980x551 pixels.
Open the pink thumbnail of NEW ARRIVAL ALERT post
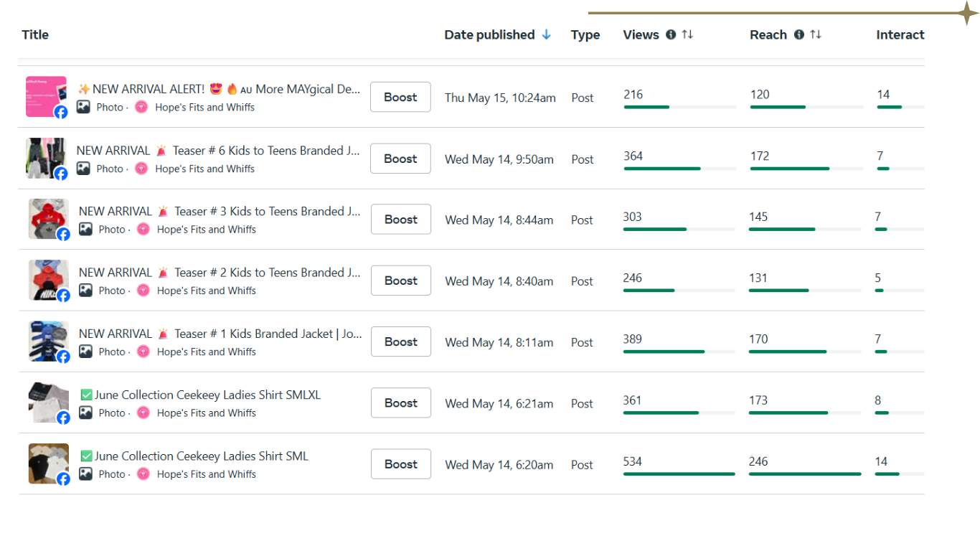pyautogui.click(x=46, y=96)
